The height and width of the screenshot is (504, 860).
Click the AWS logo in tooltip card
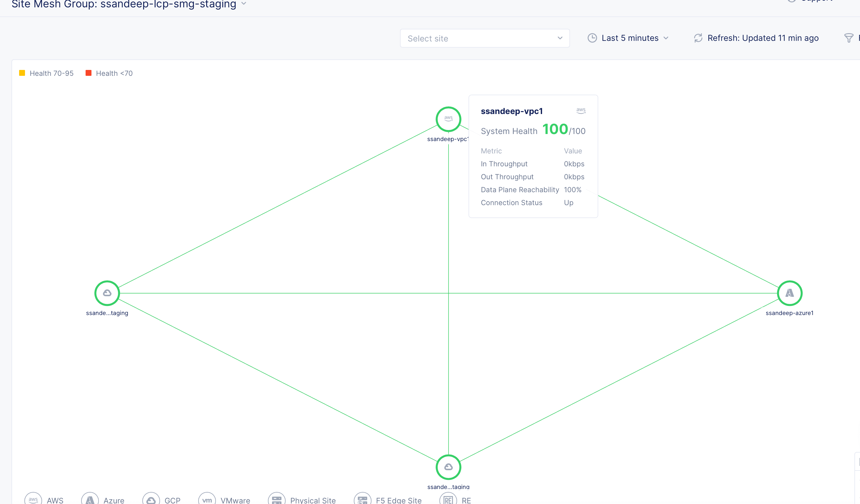tap(581, 111)
